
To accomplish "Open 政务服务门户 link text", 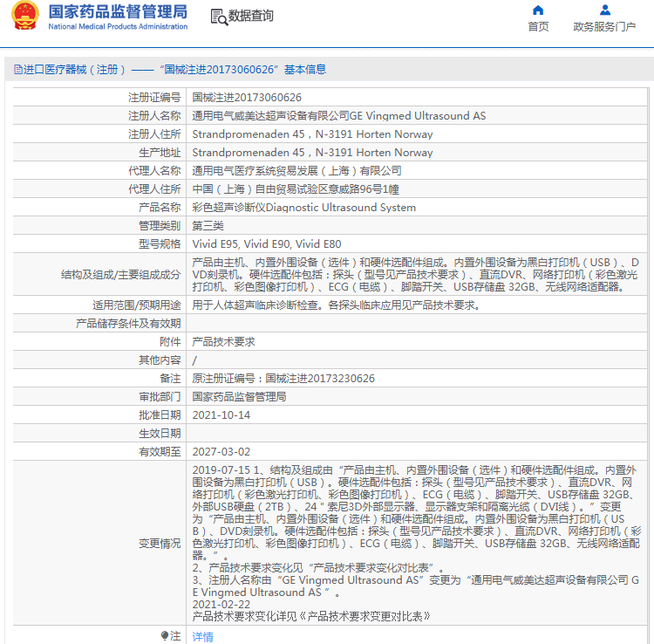I will tap(604, 27).
